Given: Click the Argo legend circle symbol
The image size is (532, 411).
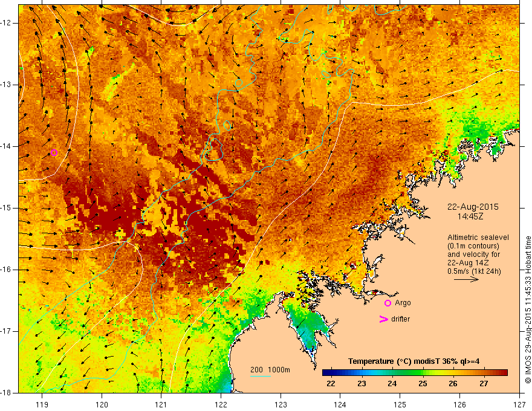Looking at the screenshot, I should (388, 303).
